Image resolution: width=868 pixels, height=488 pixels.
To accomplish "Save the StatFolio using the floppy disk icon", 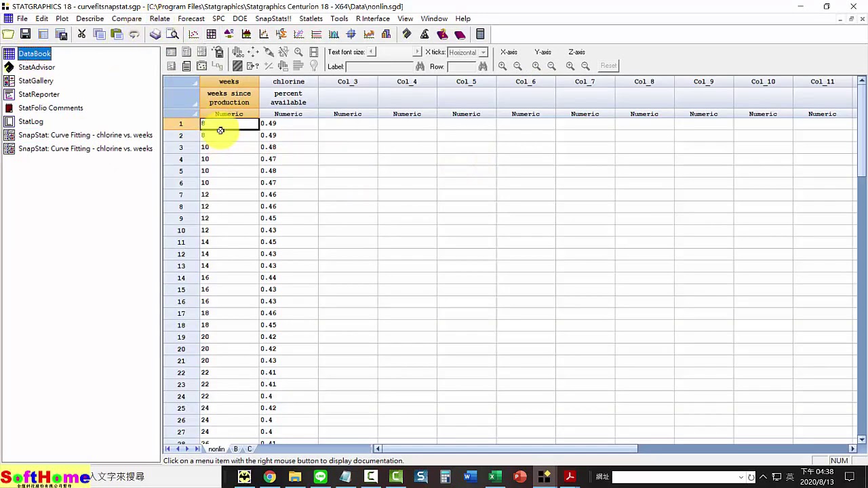I will click(25, 34).
